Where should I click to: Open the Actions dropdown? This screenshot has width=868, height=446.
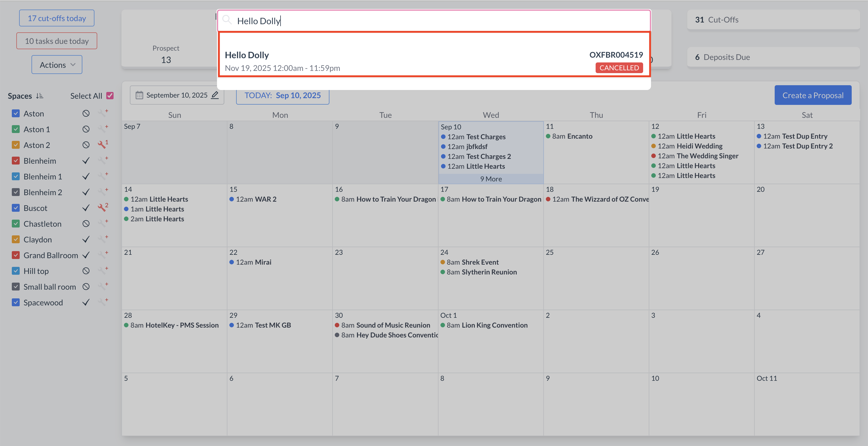[57, 65]
